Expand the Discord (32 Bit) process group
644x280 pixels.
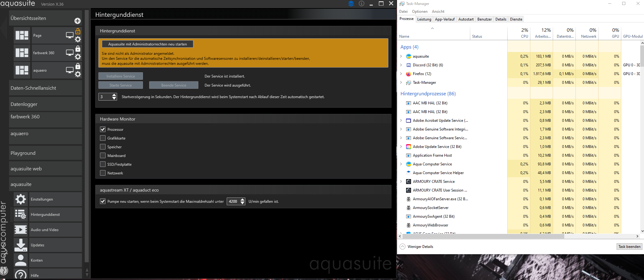(x=401, y=65)
